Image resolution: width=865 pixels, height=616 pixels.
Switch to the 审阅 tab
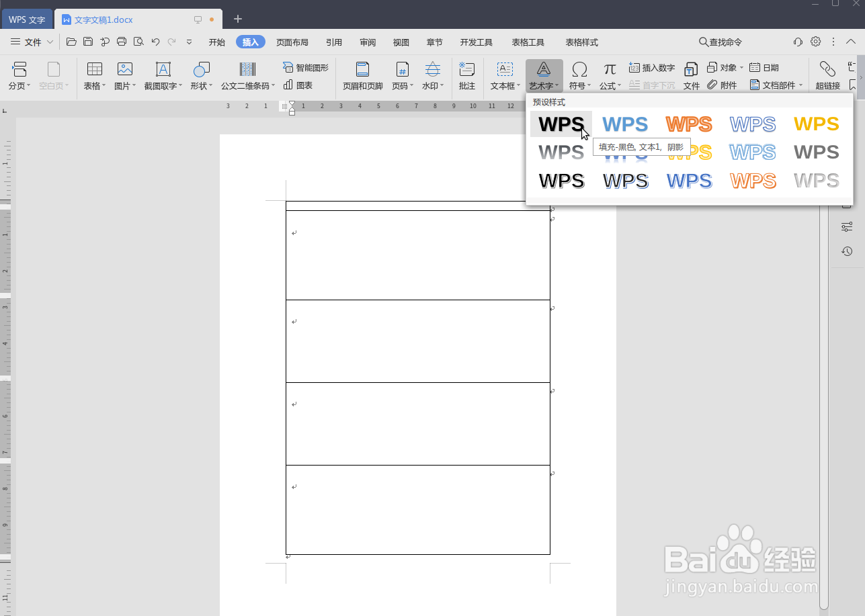coord(368,42)
